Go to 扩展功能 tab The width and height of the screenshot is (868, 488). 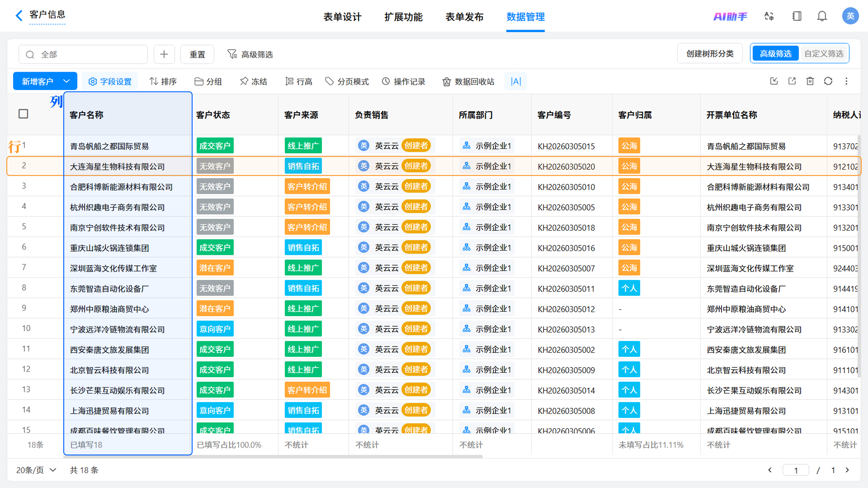click(403, 17)
